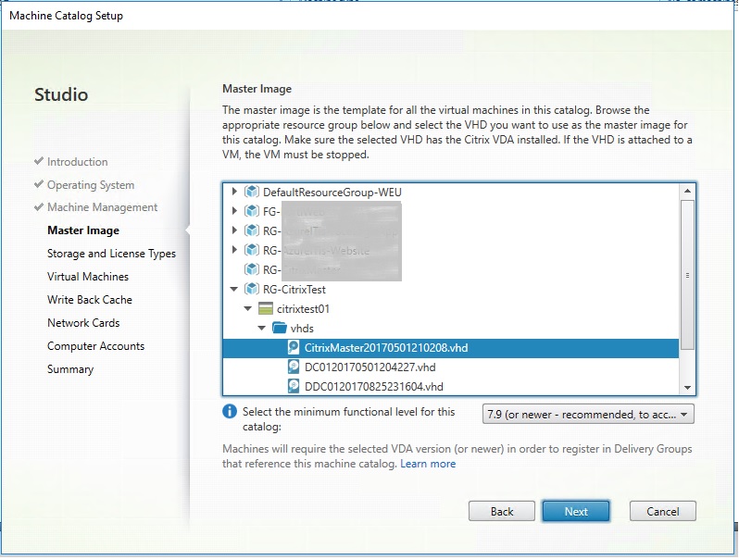
Task: Click the citrixtest01 storage account icon
Action: (x=266, y=309)
